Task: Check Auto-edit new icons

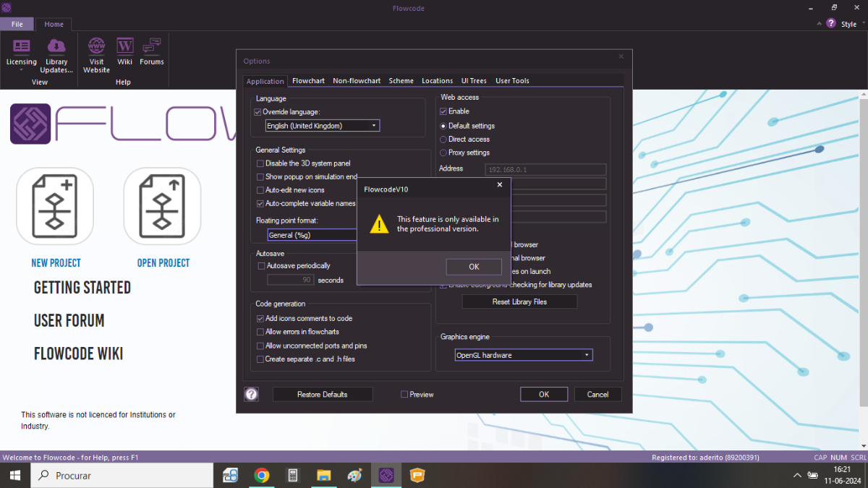Action: [x=260, y=190]
